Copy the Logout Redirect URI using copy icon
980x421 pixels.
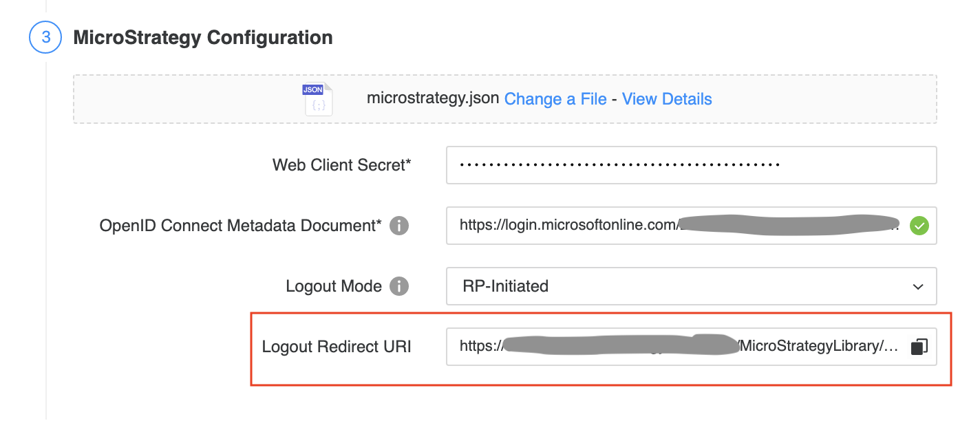point(919,347)
